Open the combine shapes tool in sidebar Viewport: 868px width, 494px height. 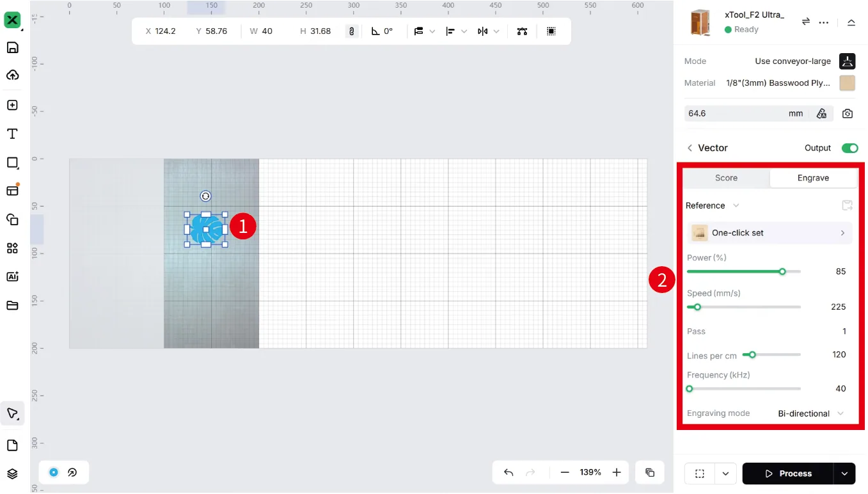(x=12, y=219)
